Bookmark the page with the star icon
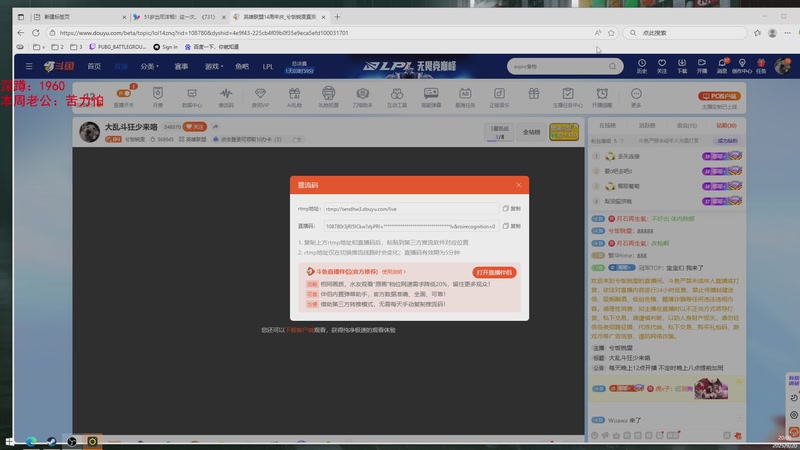Screen dimensions: 800x450 [x=611, y=33]
